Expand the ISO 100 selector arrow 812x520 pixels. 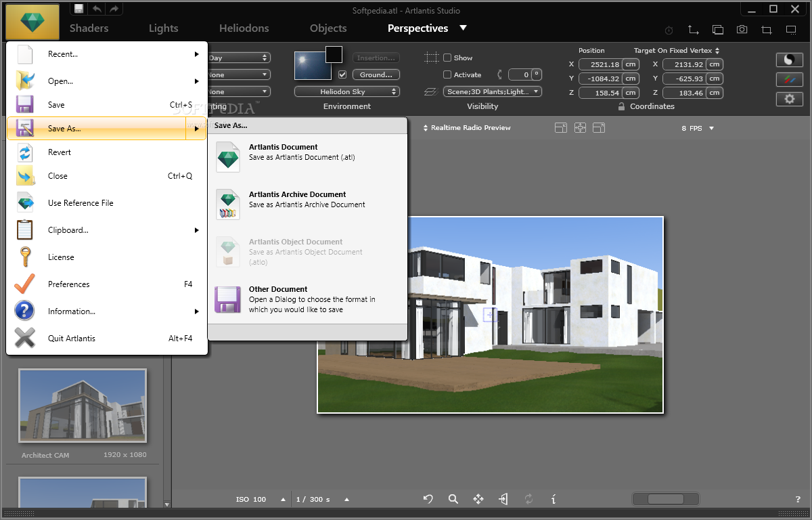283,500
